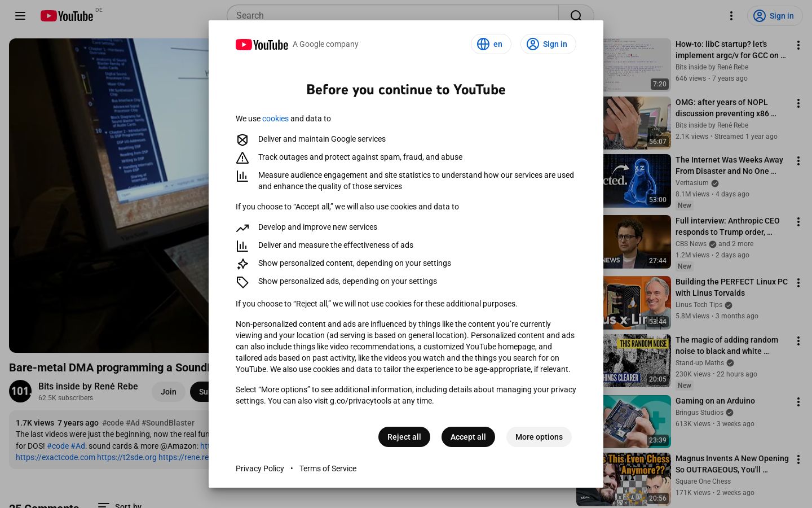Click '62.5K subscribers' text
Viewport: 812px width, 508px height.
[65, 398]
